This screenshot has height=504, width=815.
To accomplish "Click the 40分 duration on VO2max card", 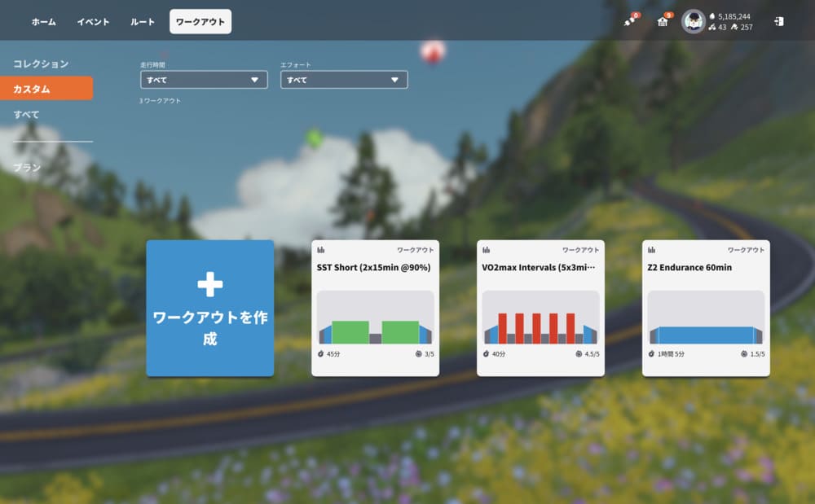I will pyautogui.click(x=499, y=354).
